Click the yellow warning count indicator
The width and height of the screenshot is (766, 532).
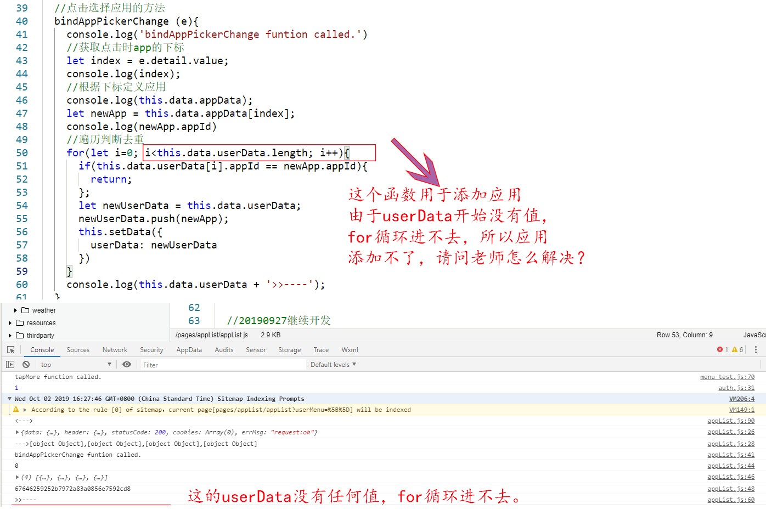737,349
